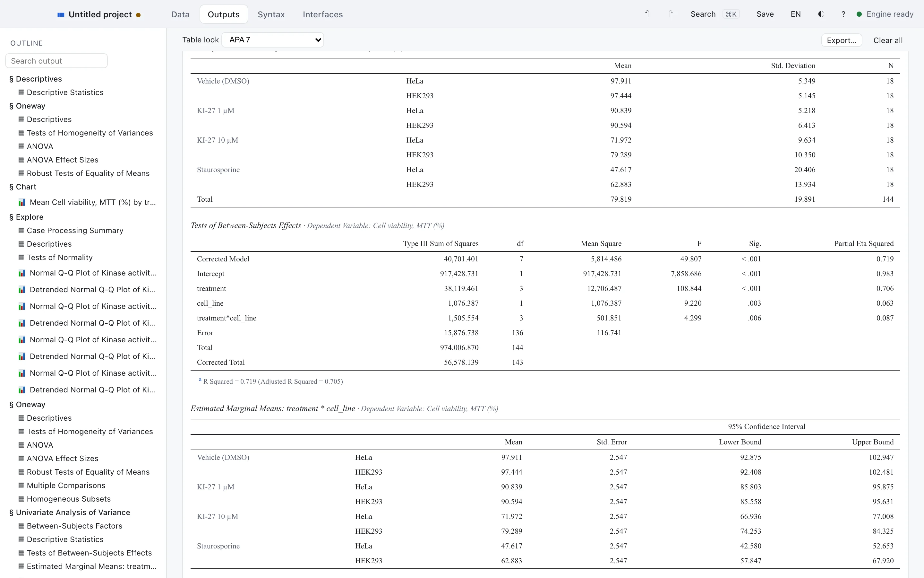924x578 pixels.
Task: Open the Syntax tab
Action: coord(271,14)
